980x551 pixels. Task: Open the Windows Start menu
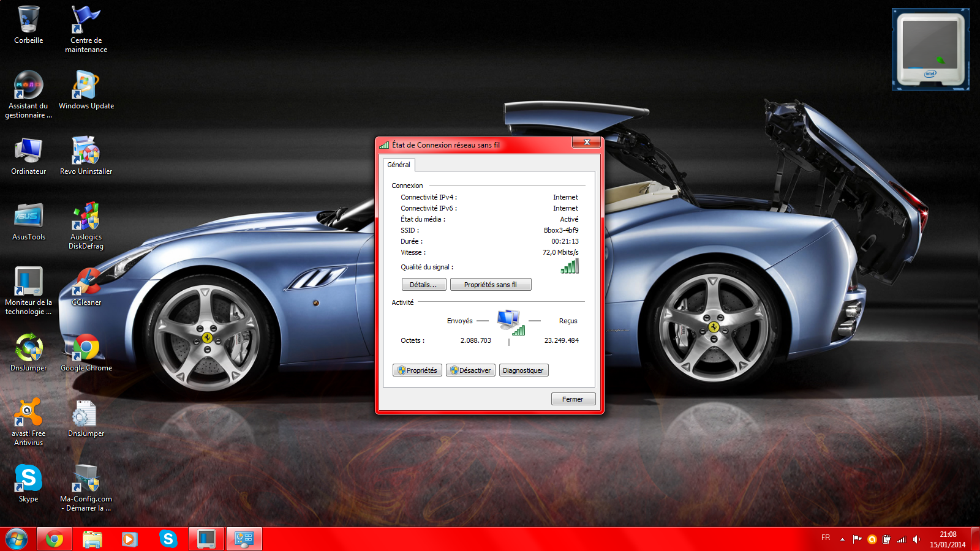17,539
